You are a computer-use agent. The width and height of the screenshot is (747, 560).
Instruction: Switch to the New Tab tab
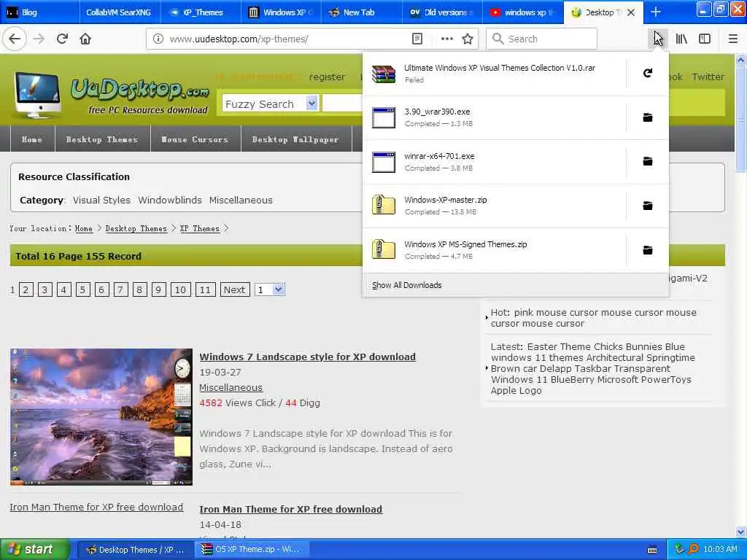[x=361, y=12]
